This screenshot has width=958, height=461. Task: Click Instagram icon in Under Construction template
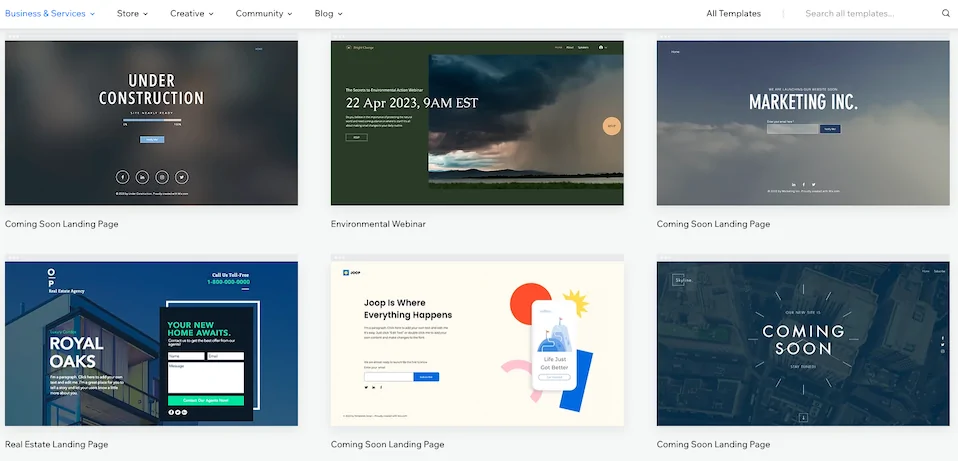(x=161, y=176)
